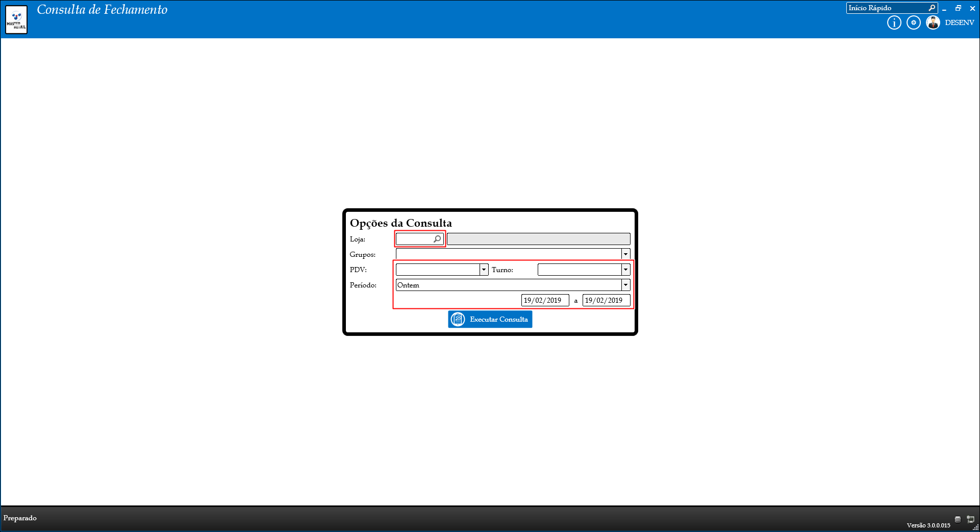The image size is (980, 532).
Task: Click the Início Rápido search magnifier
Action: click(x=932, y=8)
